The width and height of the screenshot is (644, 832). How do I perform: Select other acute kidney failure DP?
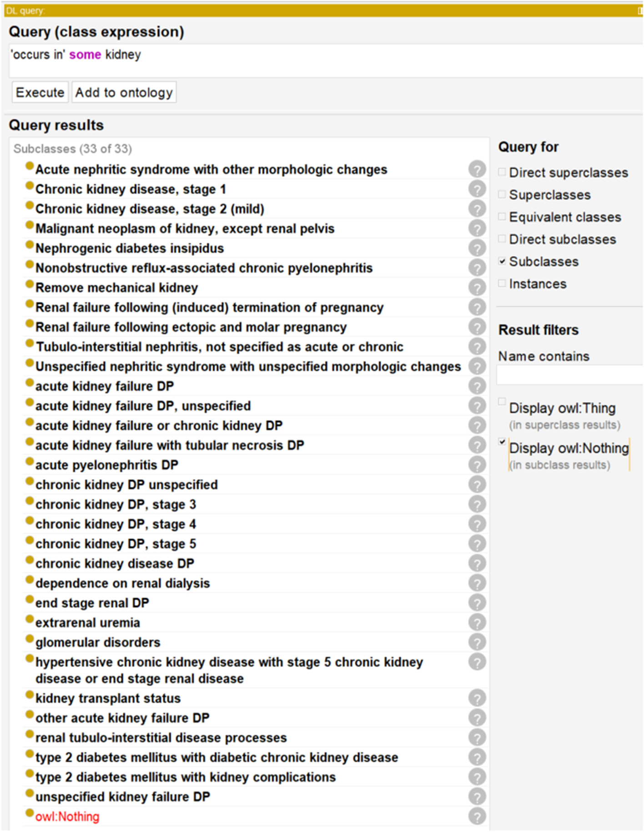[x=122, y=718]
